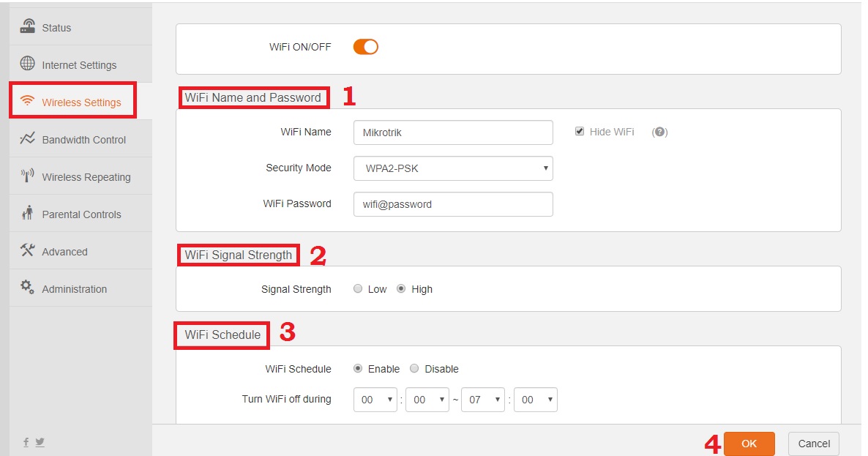868x456 pixels.
Task: Click the 'Signal Strength' field label
Action: point(296,289)
